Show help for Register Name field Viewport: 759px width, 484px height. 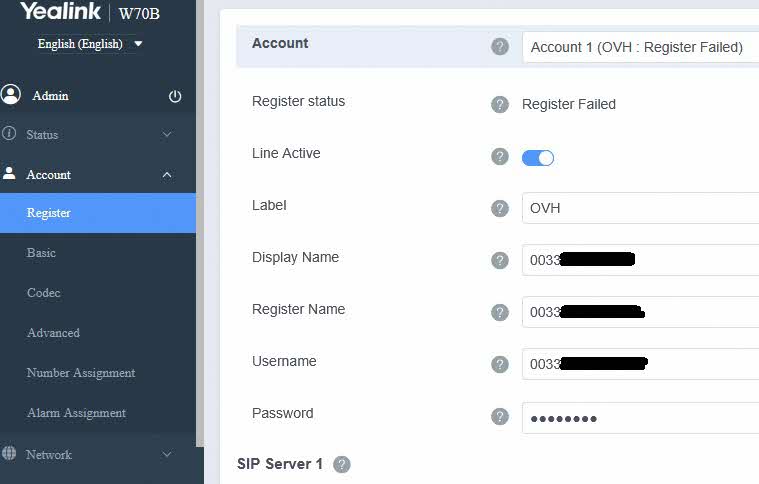(x=500, y=313)
